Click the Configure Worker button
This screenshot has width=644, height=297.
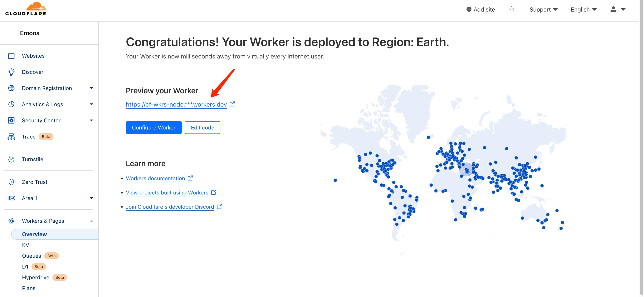pos(154,128)
